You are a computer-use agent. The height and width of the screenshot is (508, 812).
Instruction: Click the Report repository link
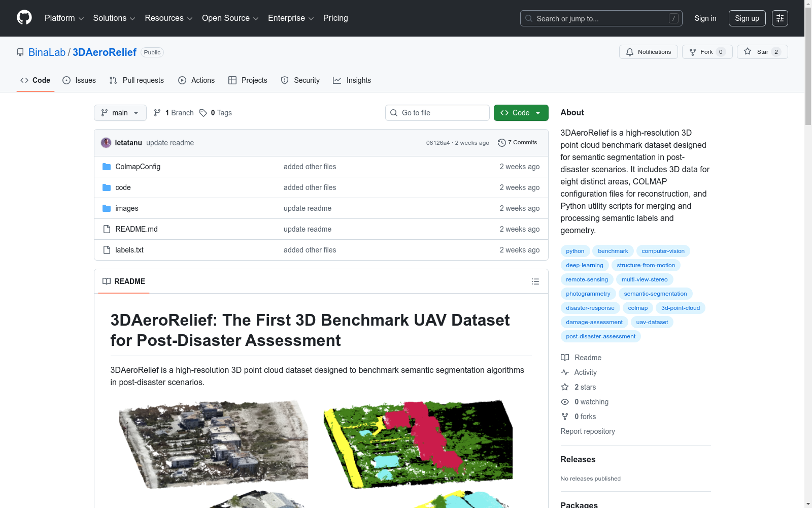click(x=588, y=431)
